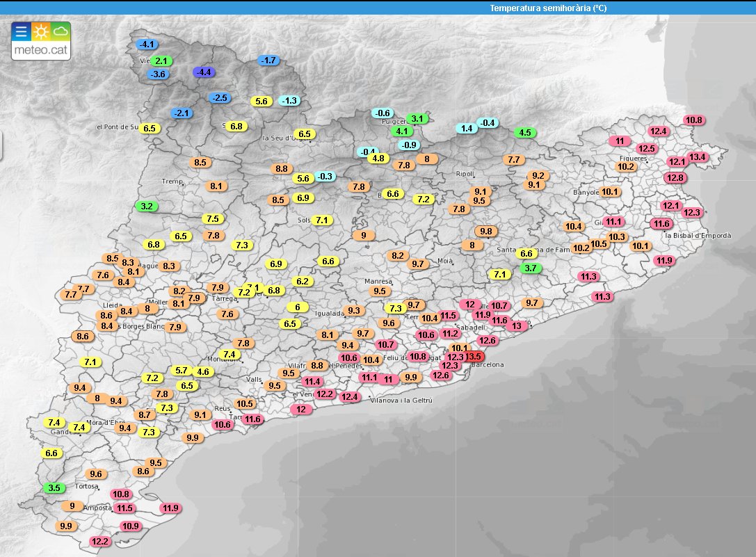Click the Ripoll town label
The height and width of the screenshot is (557, 756).
click(x=465, y=174)
